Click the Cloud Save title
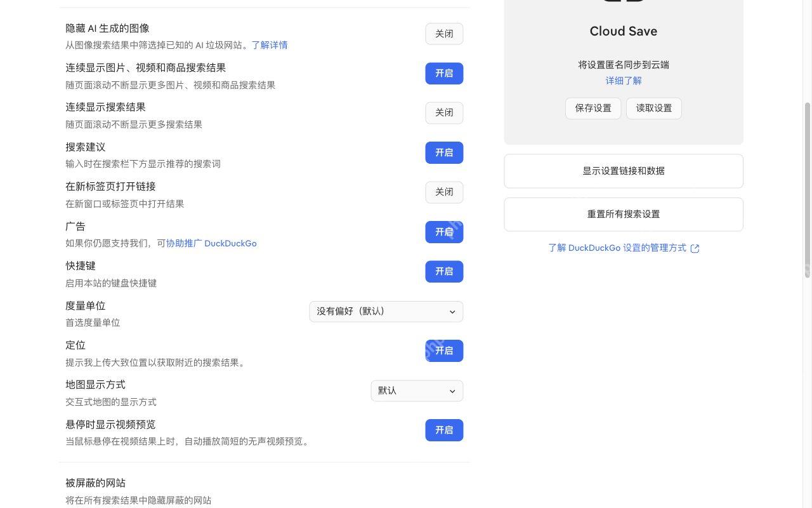812x508 pixels. (624, 31)
